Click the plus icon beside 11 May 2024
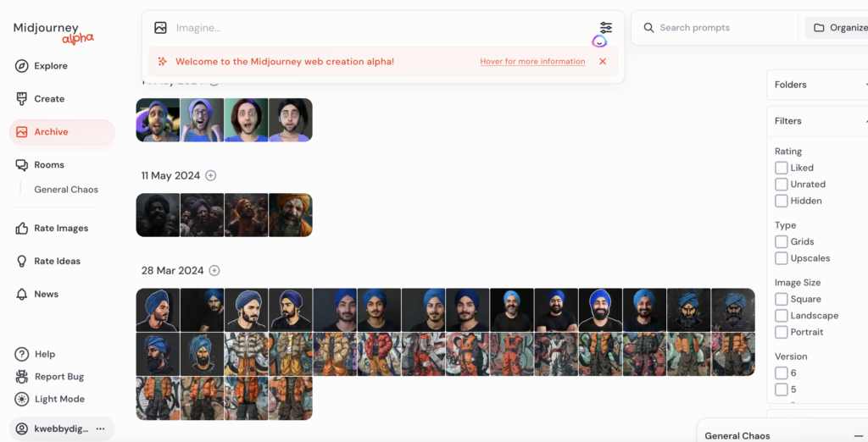 coord(210,175)
